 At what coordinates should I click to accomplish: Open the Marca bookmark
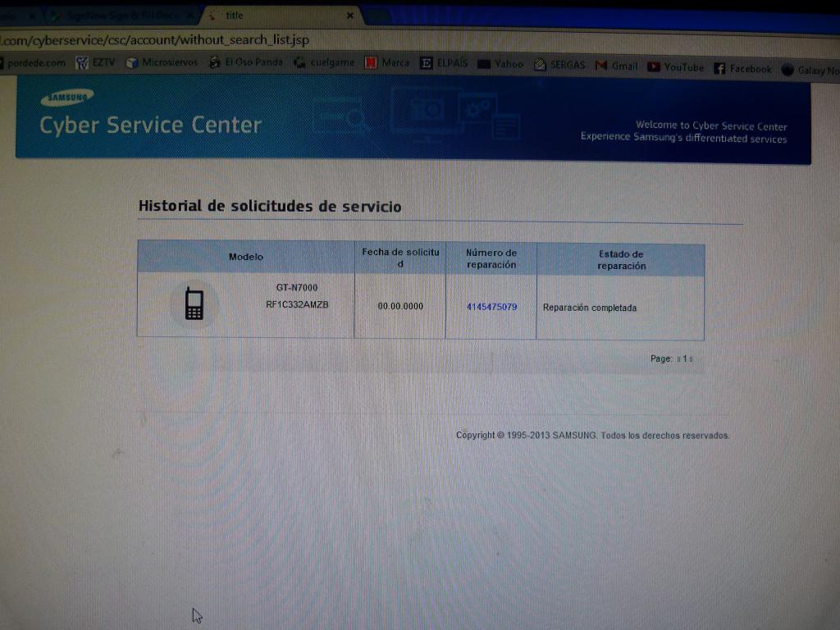click(388, 63)
